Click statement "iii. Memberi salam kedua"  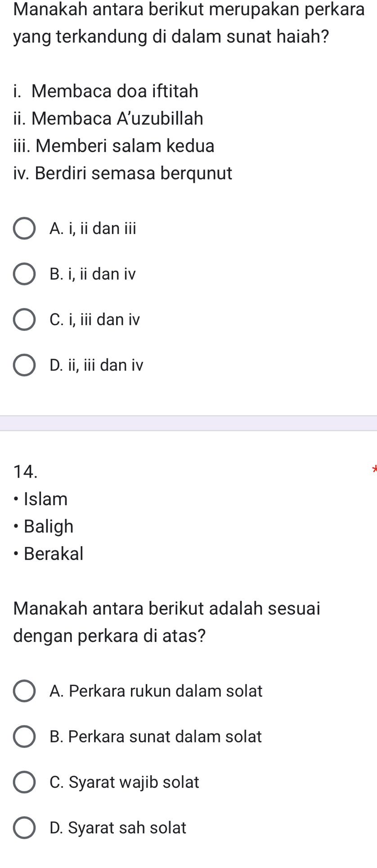coord(114,146)
